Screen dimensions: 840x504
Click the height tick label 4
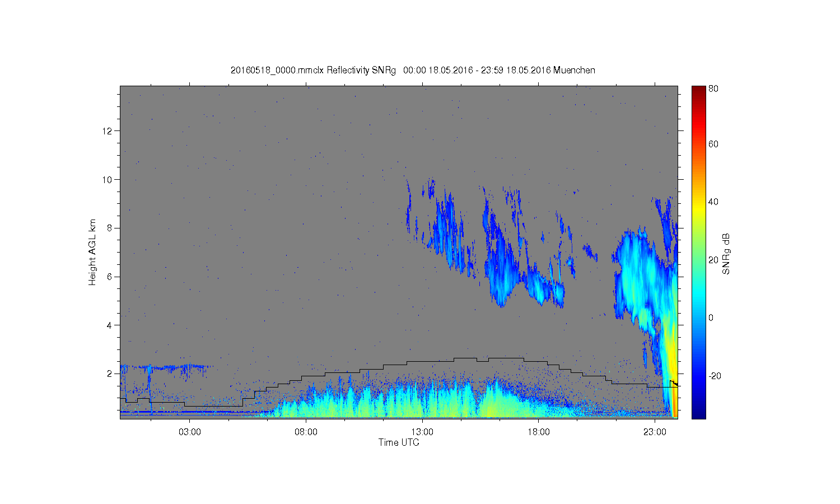[x=111, y=325]
